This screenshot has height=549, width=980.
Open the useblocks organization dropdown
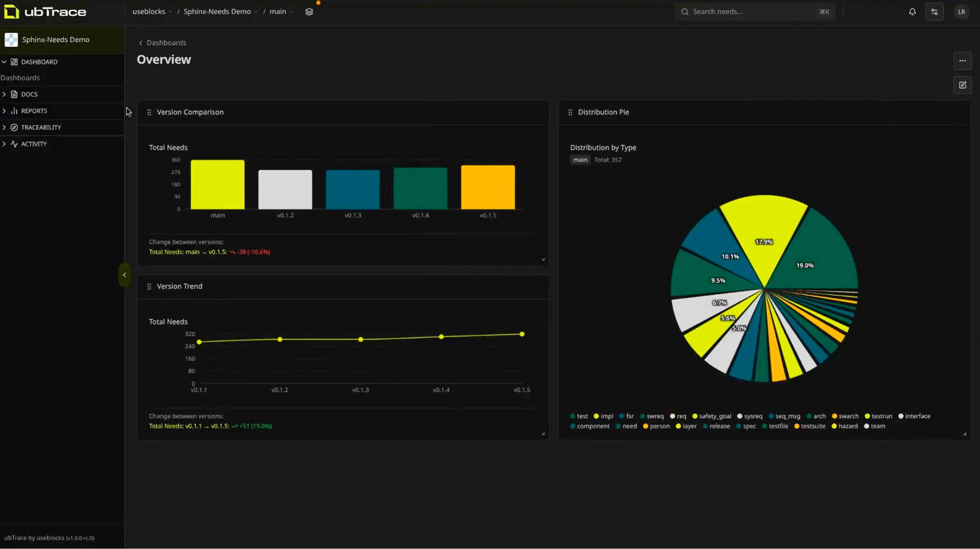[152, 12]
